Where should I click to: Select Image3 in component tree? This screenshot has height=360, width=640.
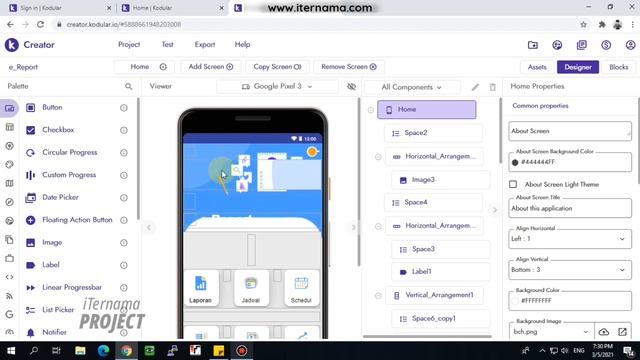click(440, 180)
